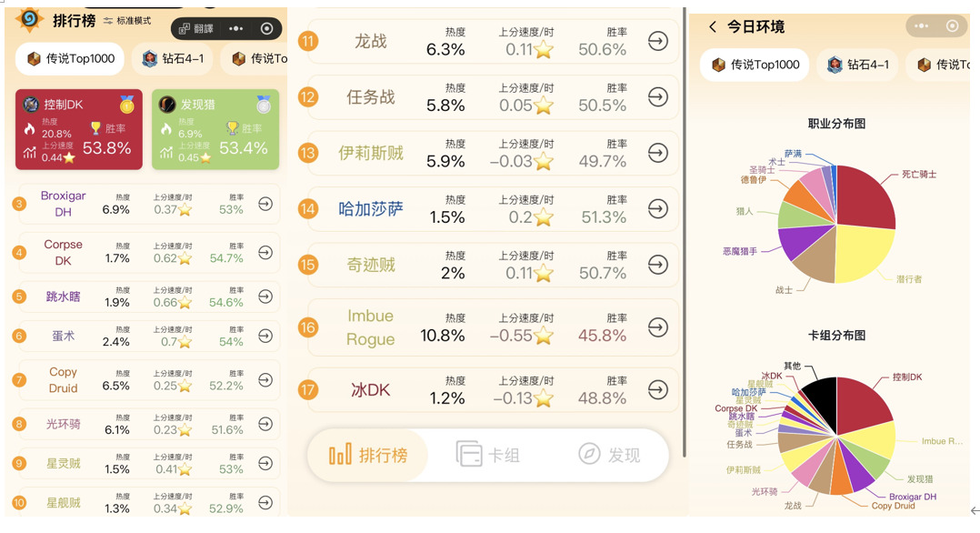Go back using arrow beside 今日环境
This screenshot has width=980, height=533.
tap(713, 27)
